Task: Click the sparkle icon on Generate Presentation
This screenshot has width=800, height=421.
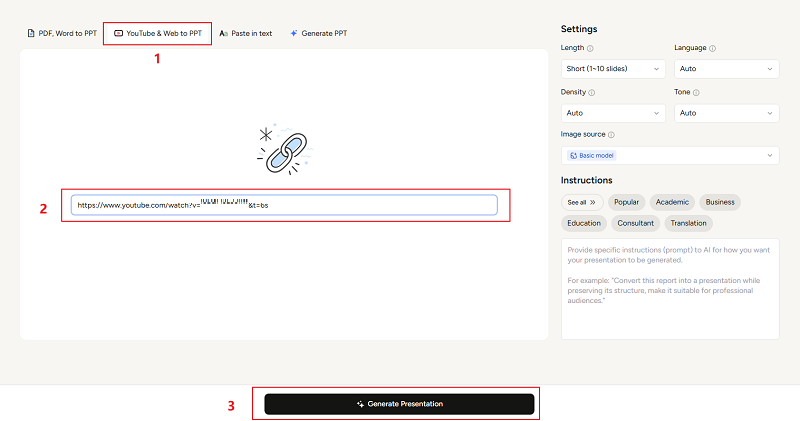Action: pos(360,404)
